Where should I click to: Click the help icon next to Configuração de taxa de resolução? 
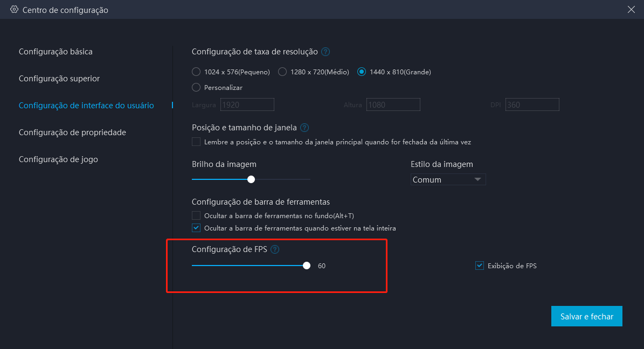(325, 51)
